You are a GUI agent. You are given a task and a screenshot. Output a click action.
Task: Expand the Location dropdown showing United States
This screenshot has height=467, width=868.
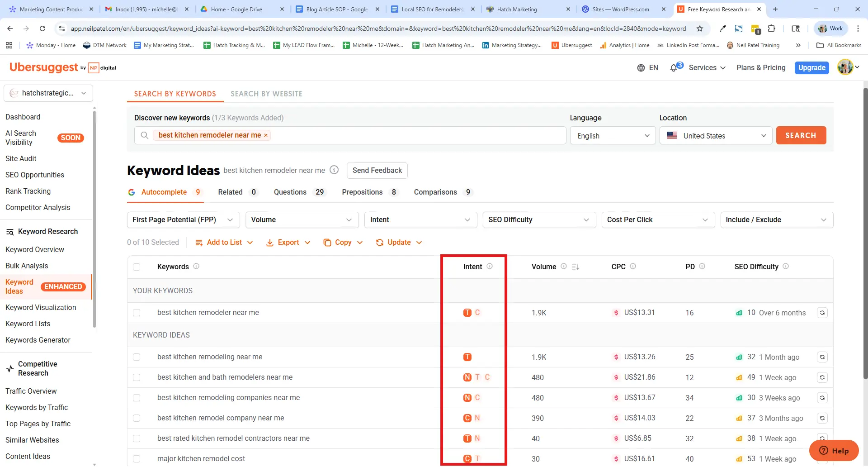[x=716, y=136]
